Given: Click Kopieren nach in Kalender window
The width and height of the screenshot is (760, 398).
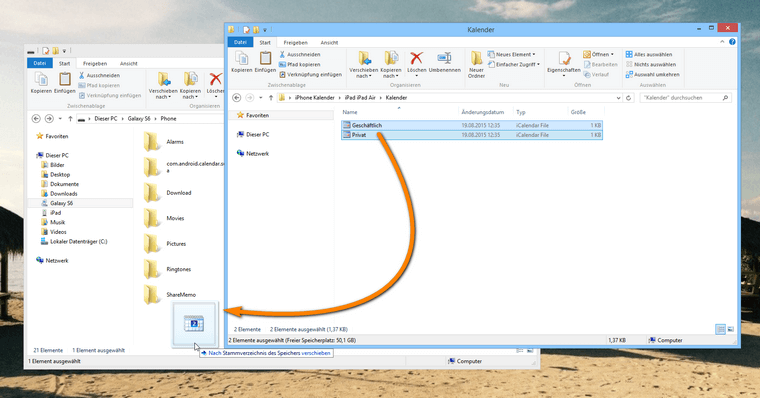Looking at the screenshot, I should [x=391, y=64].
